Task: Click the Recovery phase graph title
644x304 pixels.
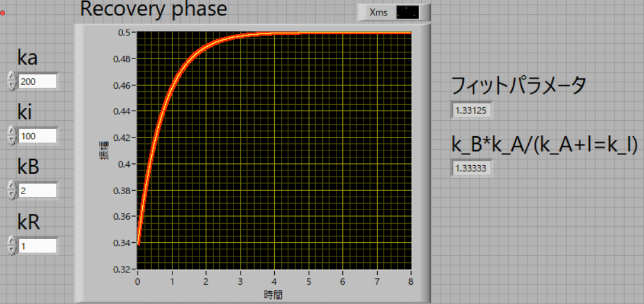Action: 153,10
